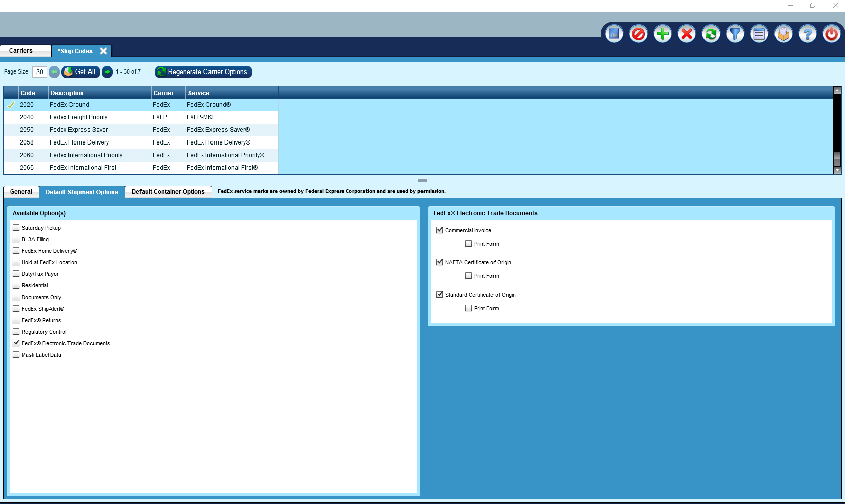
Task: Enable the Saturday Pickup option
Action: pos(16,228)
